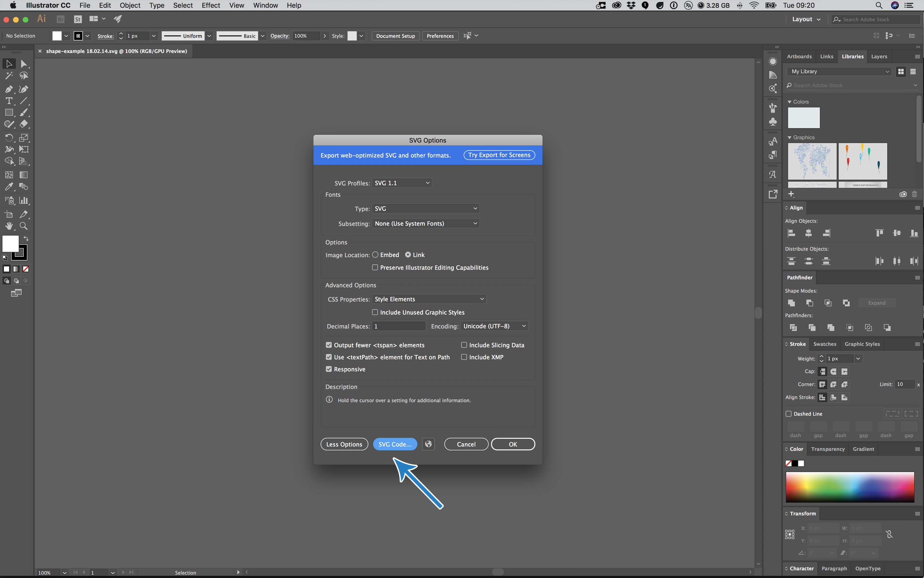Choose the Embed image location option
The width and height of the screenshot is (924, 578).
(375, 254)
